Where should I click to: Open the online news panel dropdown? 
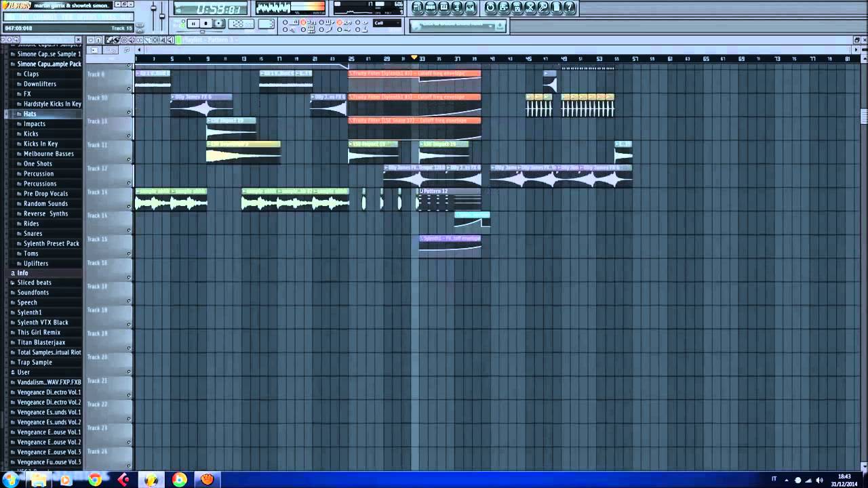(x=491, y=26)
